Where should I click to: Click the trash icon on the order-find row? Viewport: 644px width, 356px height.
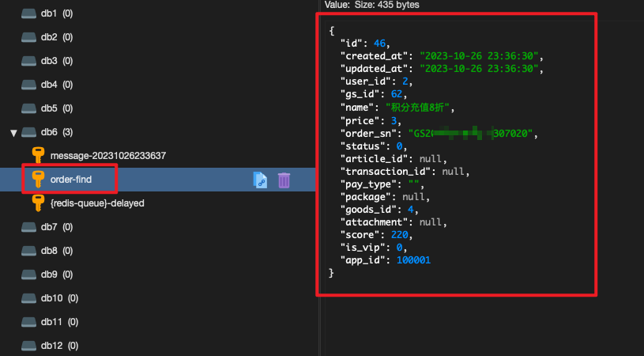coord(284,180)
